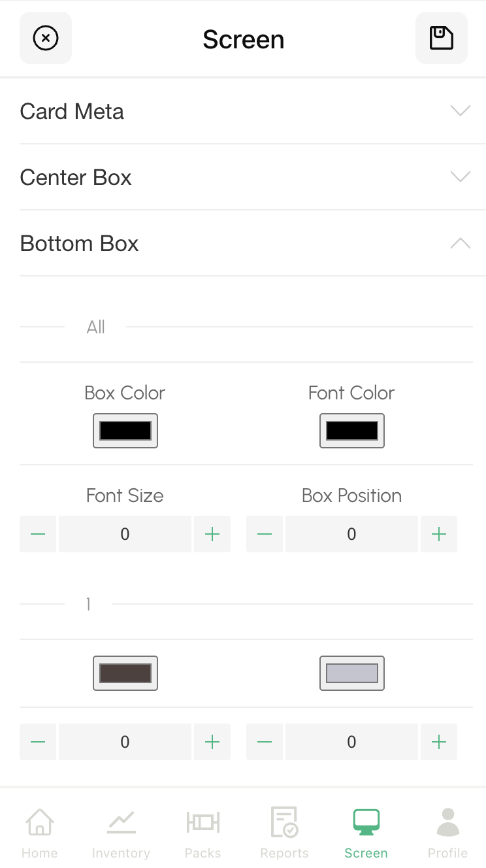
Task: Click the Font Size value field under All
Action: 125,534
